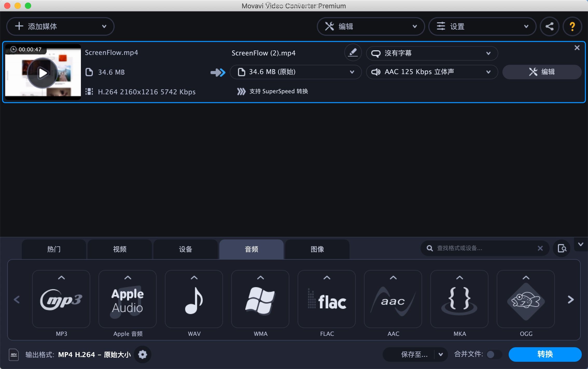Expand the output file size 34.6 MB dropdown
Image resolution: width=588 pixels, height=369 pixels.
352,72
